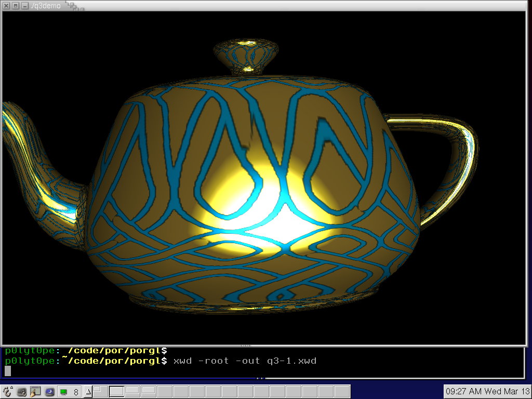The height and width of the screenshot is (399, 532).
Task: Click the green monitor icon in panel
Action: 64,392
